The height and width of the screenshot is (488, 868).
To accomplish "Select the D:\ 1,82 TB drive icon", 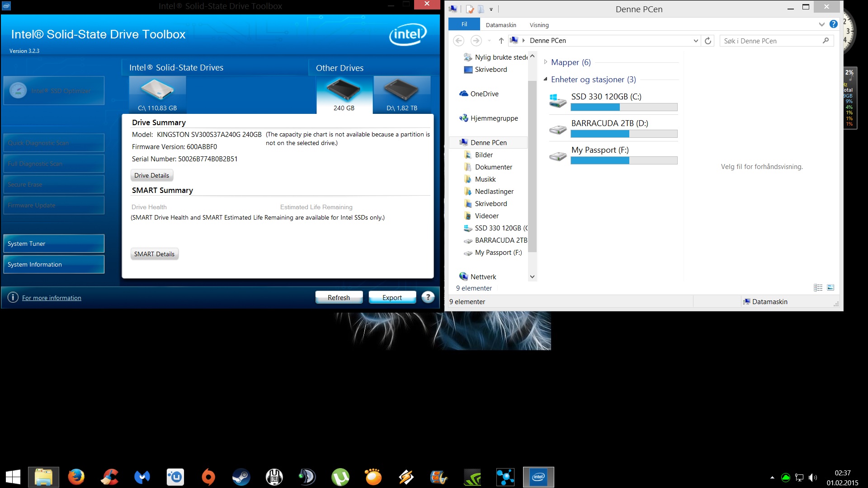I will pos(402,94).
